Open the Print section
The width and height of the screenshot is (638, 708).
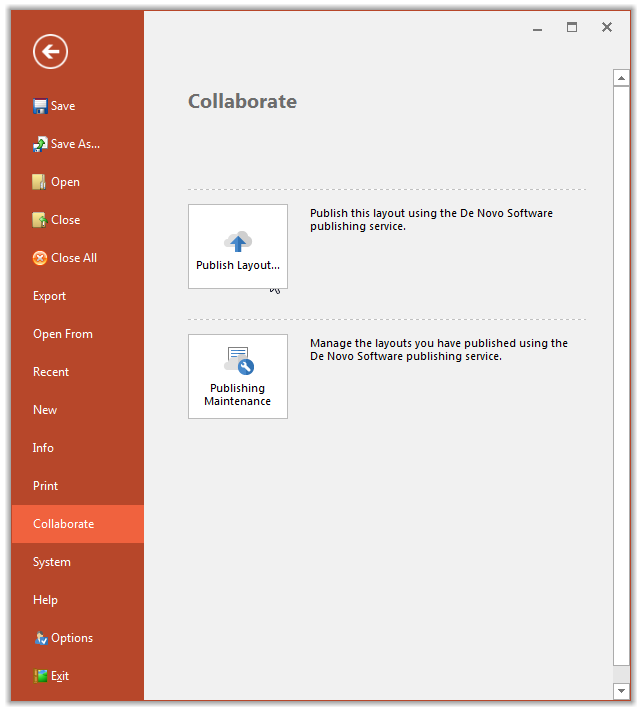point(46,486)
